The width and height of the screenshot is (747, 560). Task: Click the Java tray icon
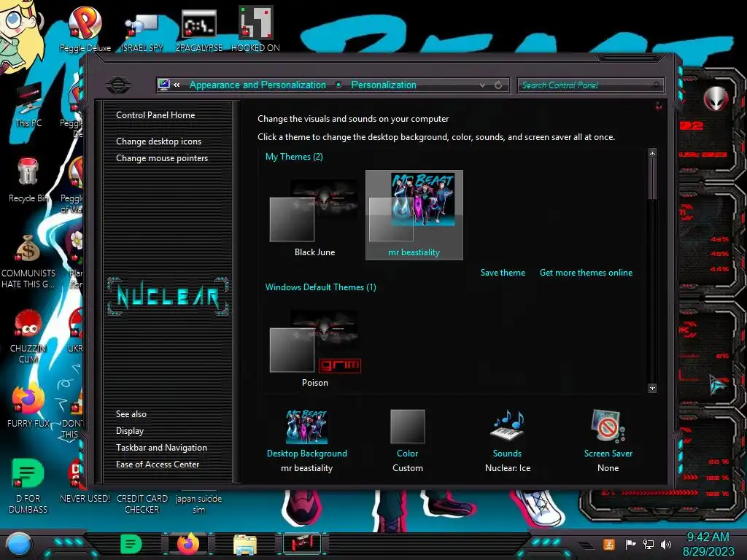tap(609, 544)
